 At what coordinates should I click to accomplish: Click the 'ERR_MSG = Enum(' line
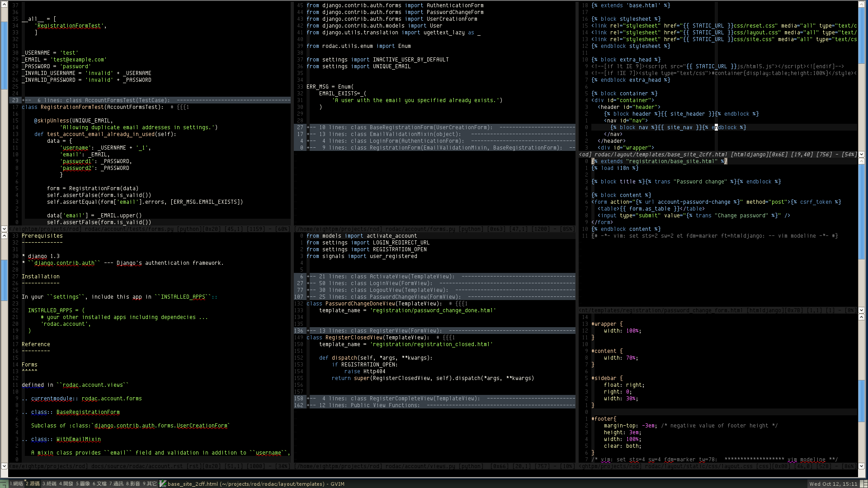coord(330,87)
